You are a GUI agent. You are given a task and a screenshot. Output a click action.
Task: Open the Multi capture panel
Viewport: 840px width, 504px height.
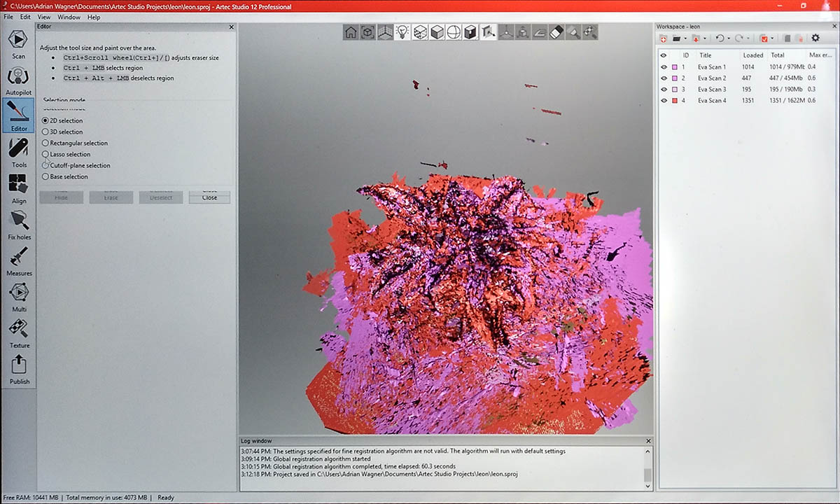(19, 297)
